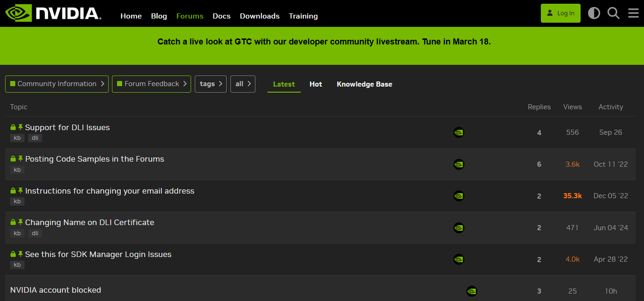The image size is (644, 301).
Task: Open Docs in top navigation
Action: pos(222,16)
